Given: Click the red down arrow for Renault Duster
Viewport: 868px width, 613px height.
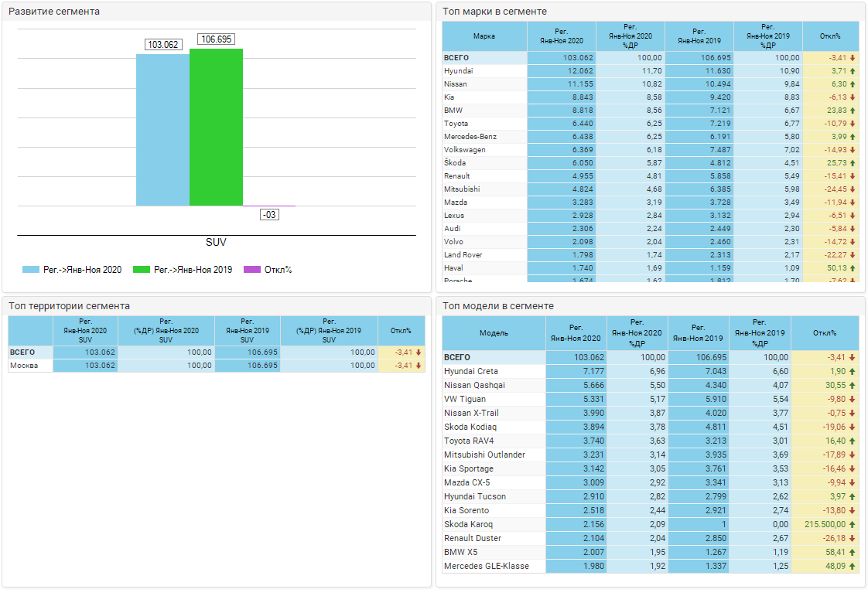Looking at the screenshot, I should 853,539.
